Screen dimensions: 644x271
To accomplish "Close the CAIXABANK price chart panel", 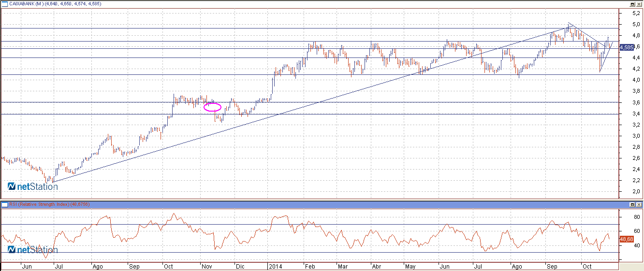I will point(639,4).
